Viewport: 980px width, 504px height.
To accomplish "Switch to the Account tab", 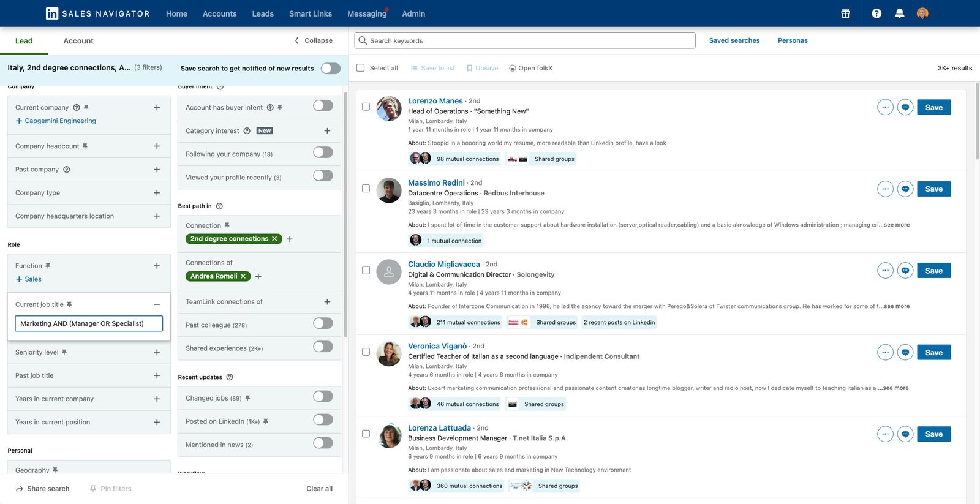I will (x=78, y=41).
